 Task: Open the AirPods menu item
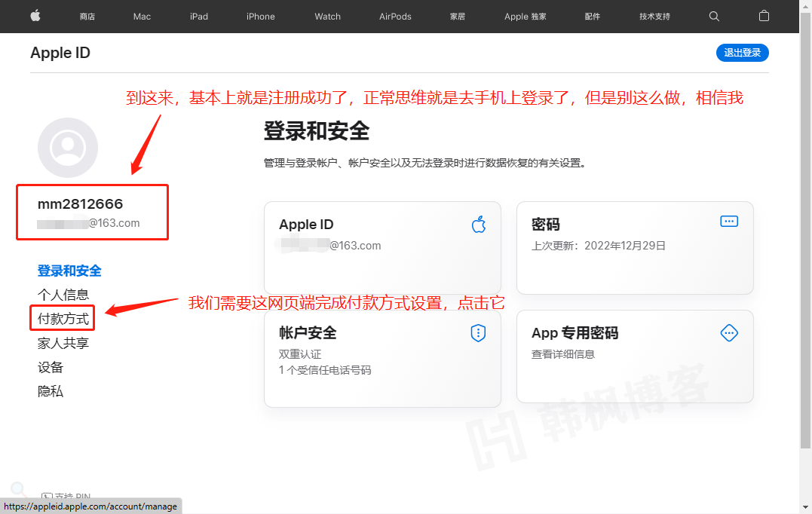click(x=394, y=16)
